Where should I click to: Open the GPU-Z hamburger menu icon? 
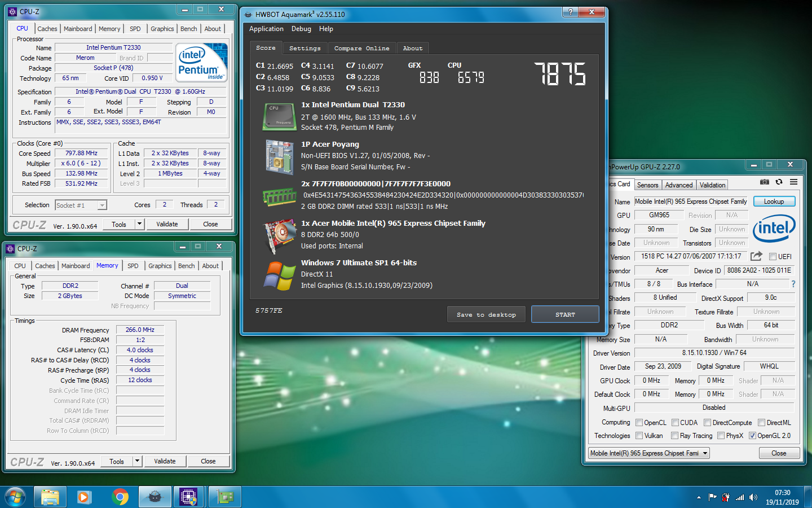coord(793,182)
